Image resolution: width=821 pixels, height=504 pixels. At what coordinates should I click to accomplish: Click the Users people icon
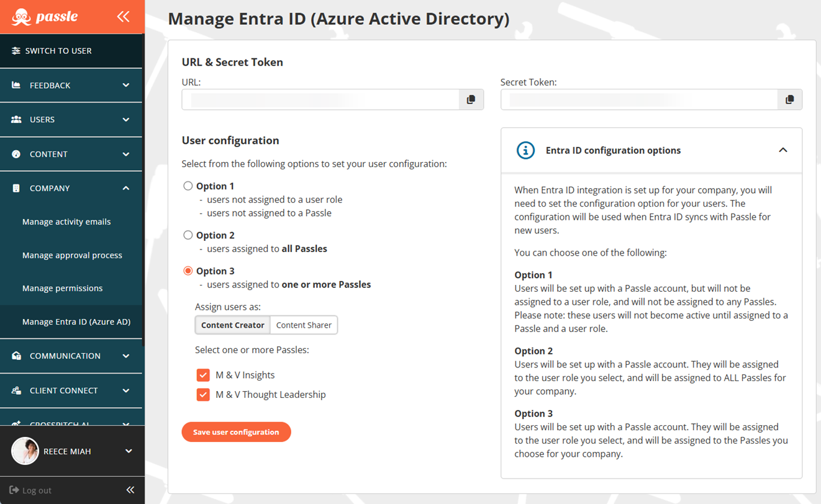point(16,119)
